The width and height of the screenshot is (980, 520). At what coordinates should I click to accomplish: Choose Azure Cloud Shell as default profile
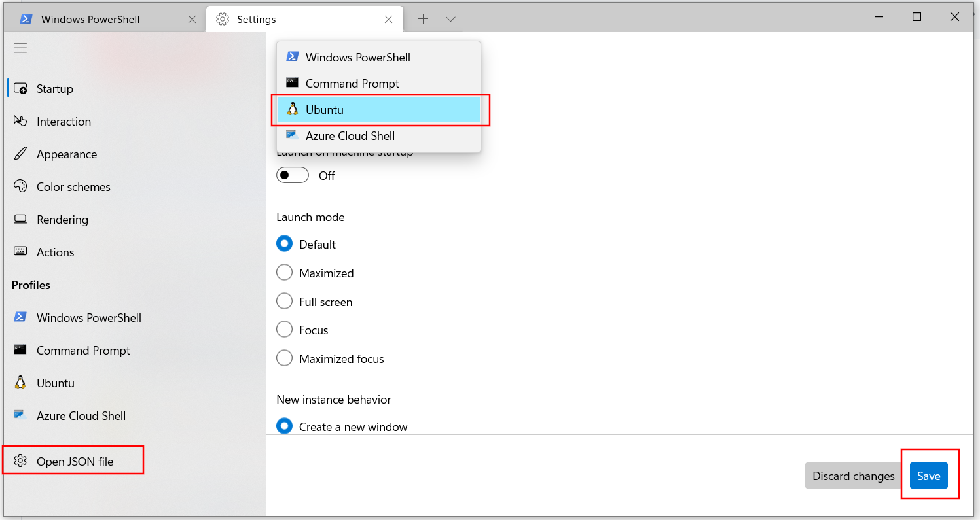click(x=379, y=135)
